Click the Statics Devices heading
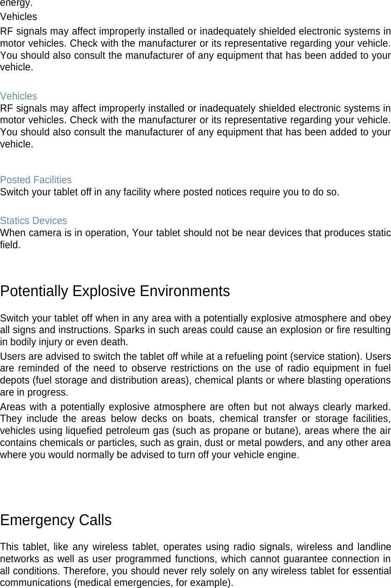The width and height of the screenshot is (391, 588). [x=34, y=221]
